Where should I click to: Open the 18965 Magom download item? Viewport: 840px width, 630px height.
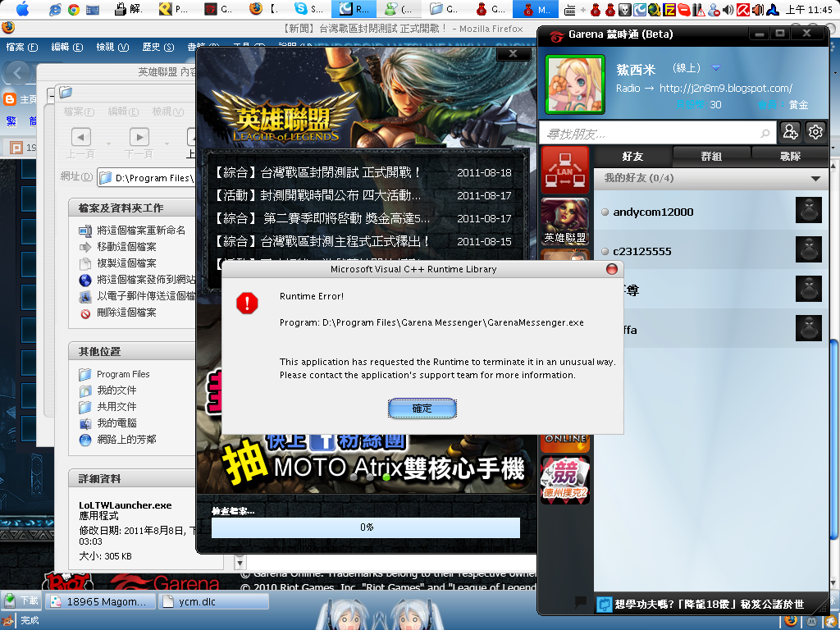click(x=101, y=601)
